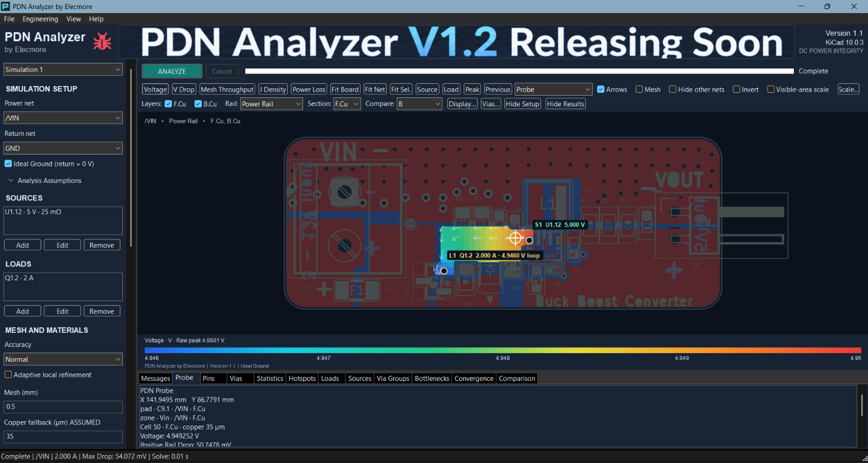This screenshot has height=463, width=868.
Task: Switch to the Bottlenecks tab
Action: point(432,379)
